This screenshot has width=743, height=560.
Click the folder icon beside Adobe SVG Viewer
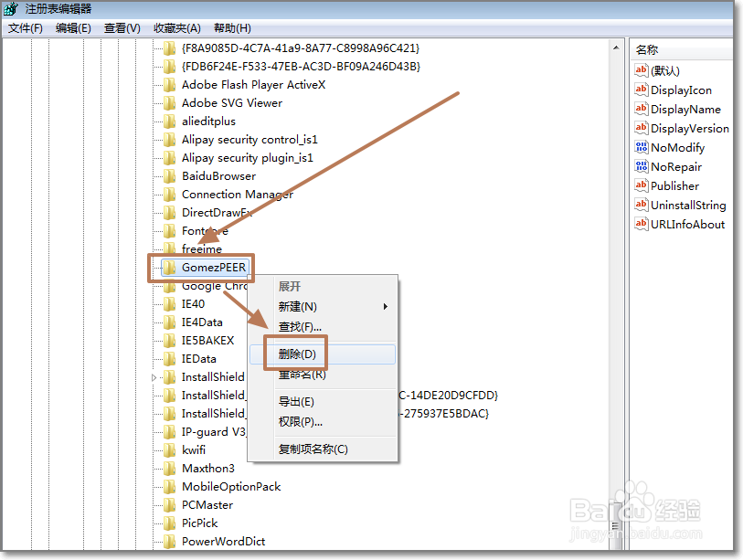point(170,103)
